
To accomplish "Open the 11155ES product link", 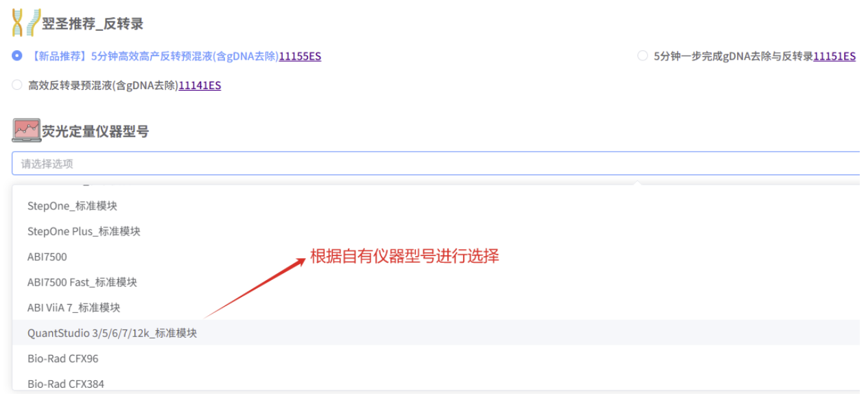I will [x=300, y=56].
